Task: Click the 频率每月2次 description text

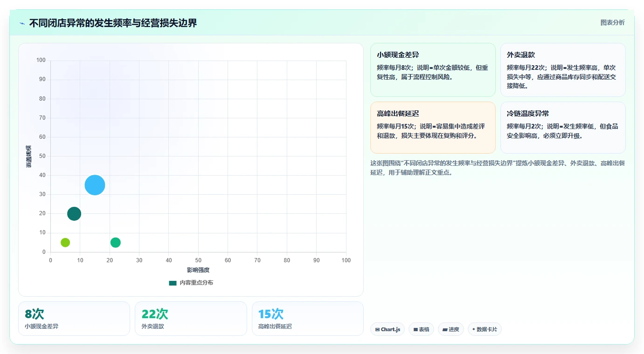Action: click(562, 131)
